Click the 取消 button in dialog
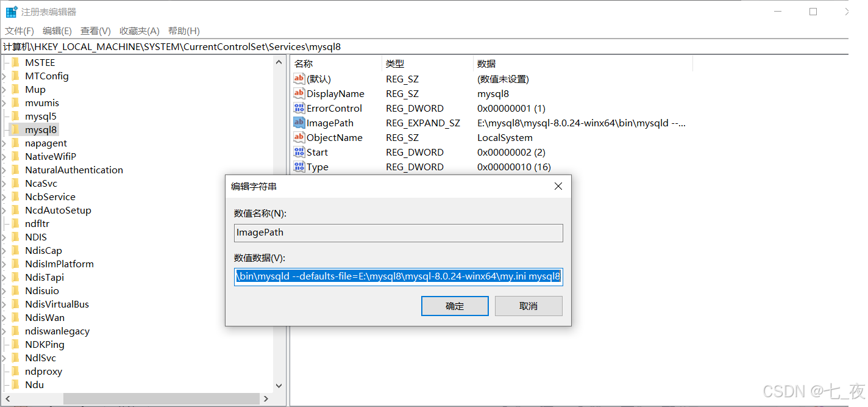868x407 pixels. [528, 306]
